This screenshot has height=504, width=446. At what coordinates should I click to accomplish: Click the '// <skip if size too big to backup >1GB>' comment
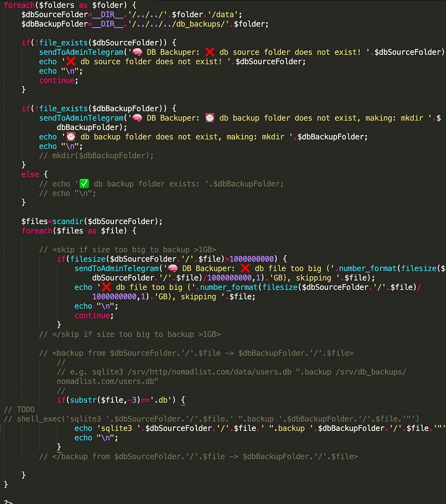click(x=128, y=249)
